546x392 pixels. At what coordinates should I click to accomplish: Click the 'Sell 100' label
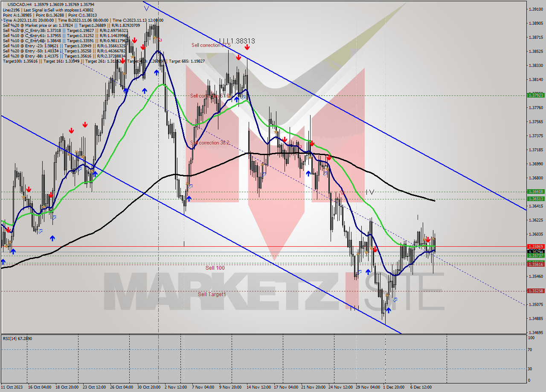tap(215, 268)
